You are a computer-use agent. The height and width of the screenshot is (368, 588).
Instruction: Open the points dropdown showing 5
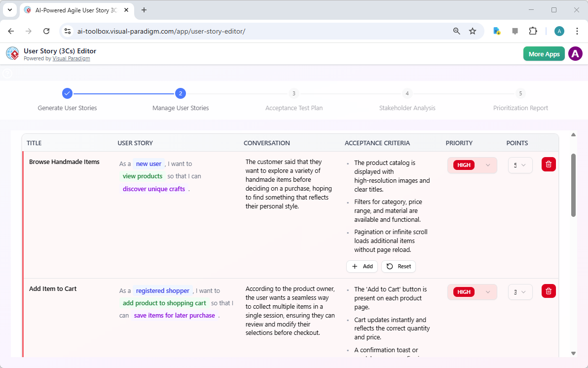point(520,164)
